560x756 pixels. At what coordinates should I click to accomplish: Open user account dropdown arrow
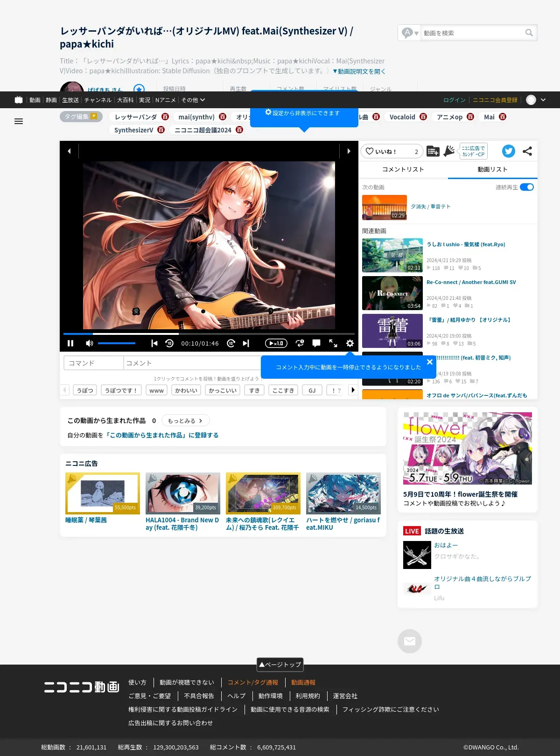point(543,100)
